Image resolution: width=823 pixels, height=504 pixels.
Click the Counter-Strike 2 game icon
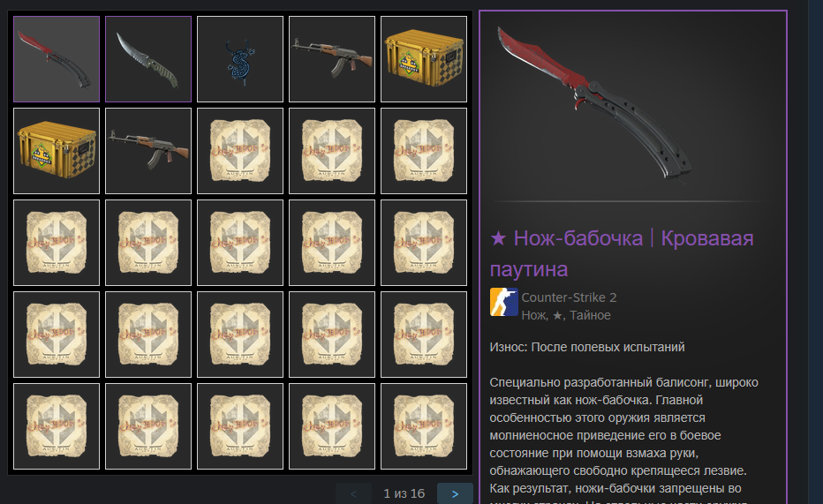(504, 302)
